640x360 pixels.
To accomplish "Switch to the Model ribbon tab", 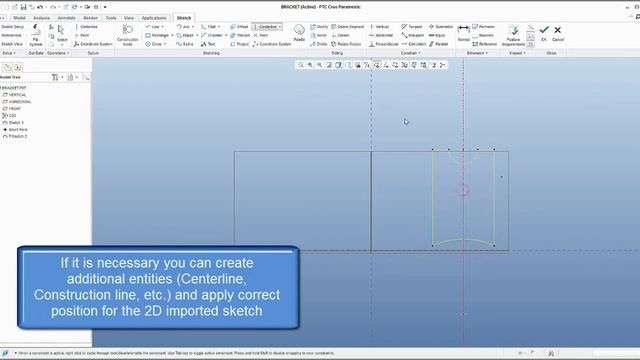I will 19,18.
